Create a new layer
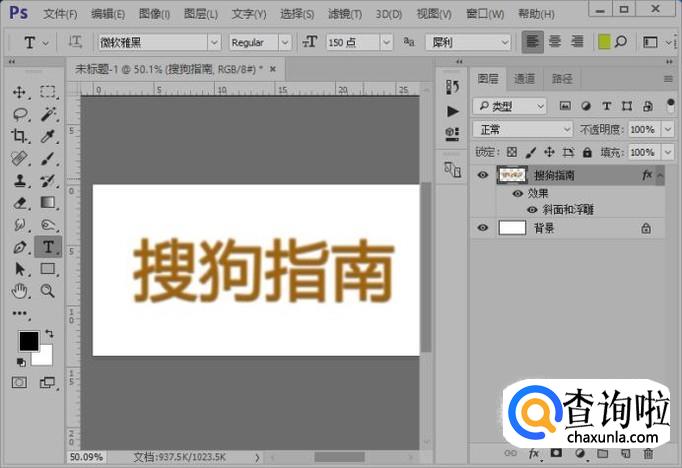 (625, 453)
